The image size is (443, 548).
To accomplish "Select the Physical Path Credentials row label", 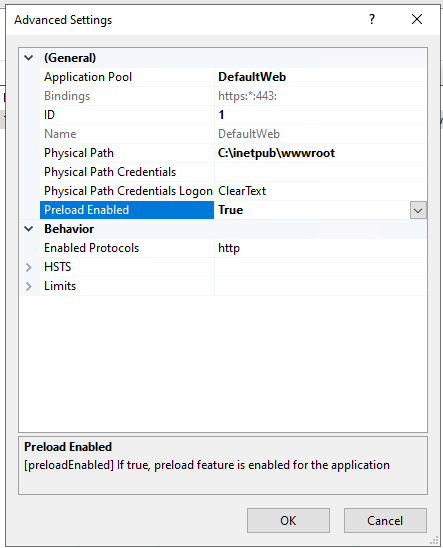I will click(x=110, y=172).
